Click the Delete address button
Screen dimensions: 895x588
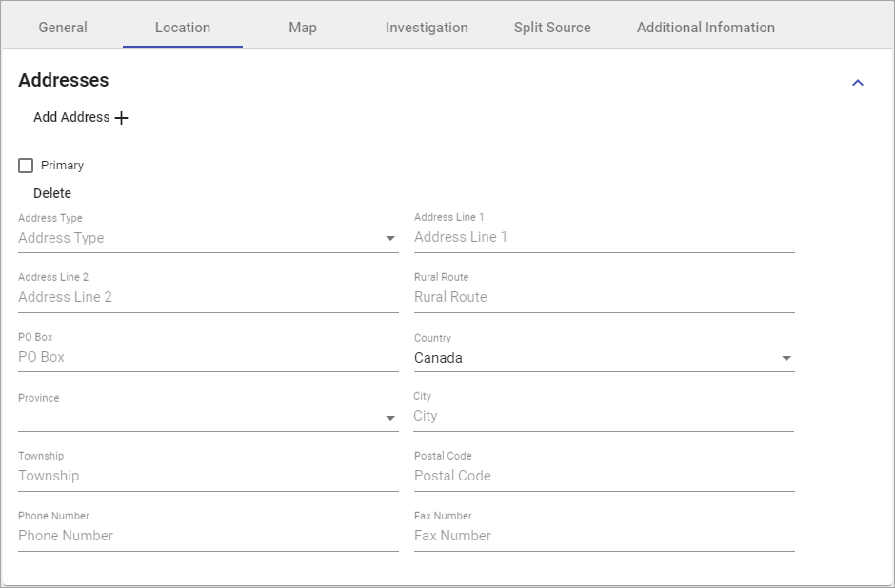pos(52,193)
